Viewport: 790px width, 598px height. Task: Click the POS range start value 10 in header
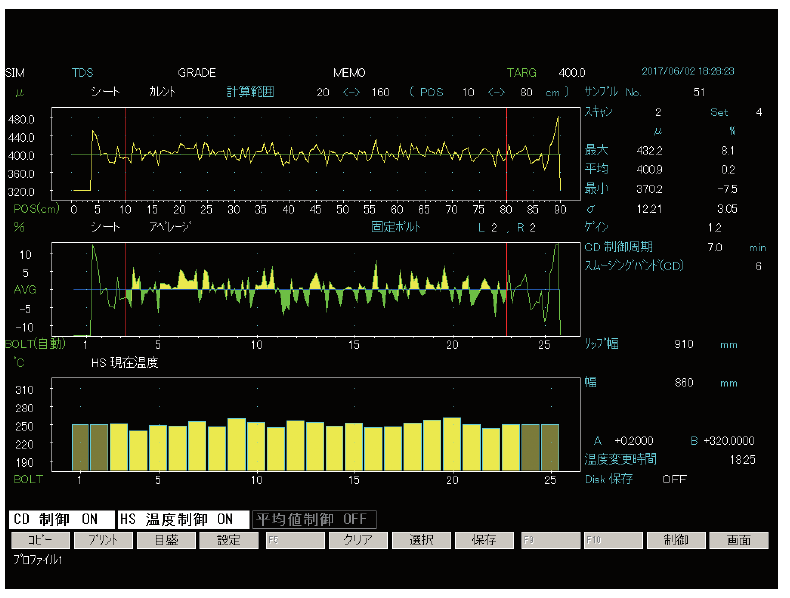click(x=468, y=92)
